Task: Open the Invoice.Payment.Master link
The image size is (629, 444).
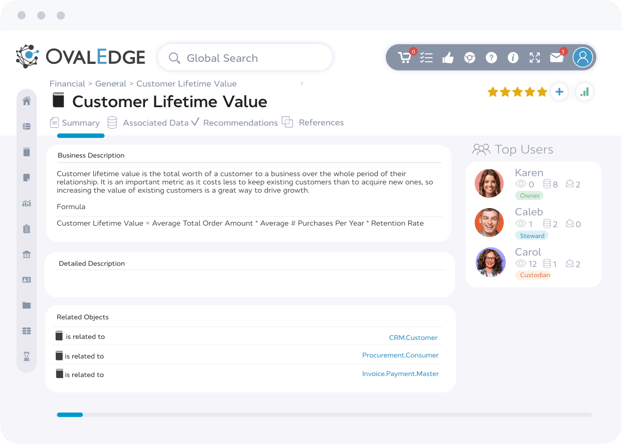Action: tap(400, 374)
